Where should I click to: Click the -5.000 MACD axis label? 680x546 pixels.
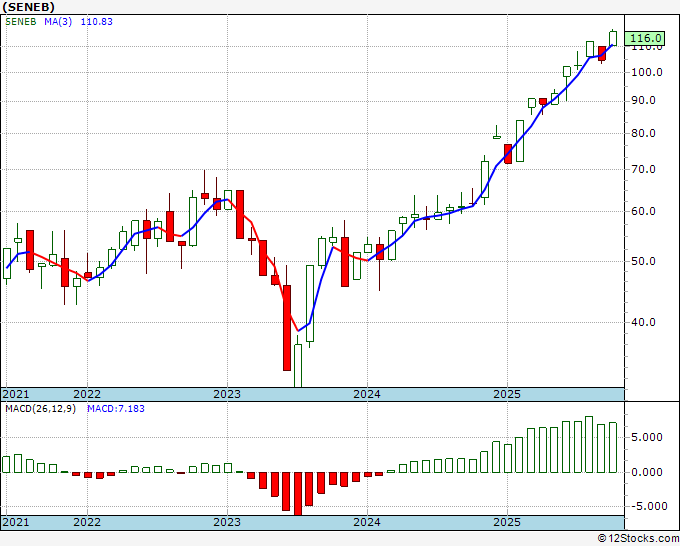pyautogui.click(x=648, y=507)
